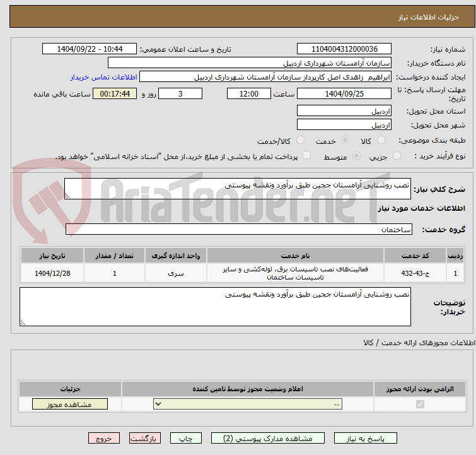Click the service name cell فعالیت‌های نصب تاسیسات
Viewport: 476px width, 455px height.
[296, 273]
